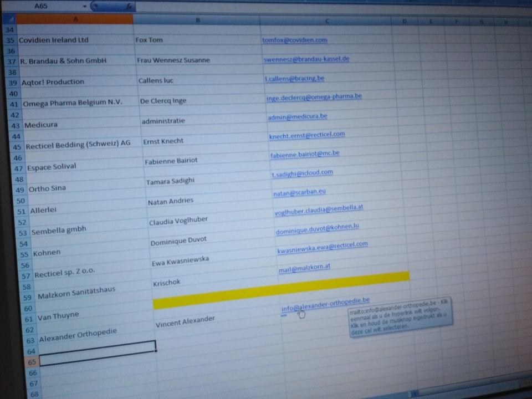Select row 68 header
This screenshot has width=532, height=399.
(x=34, y=394)
